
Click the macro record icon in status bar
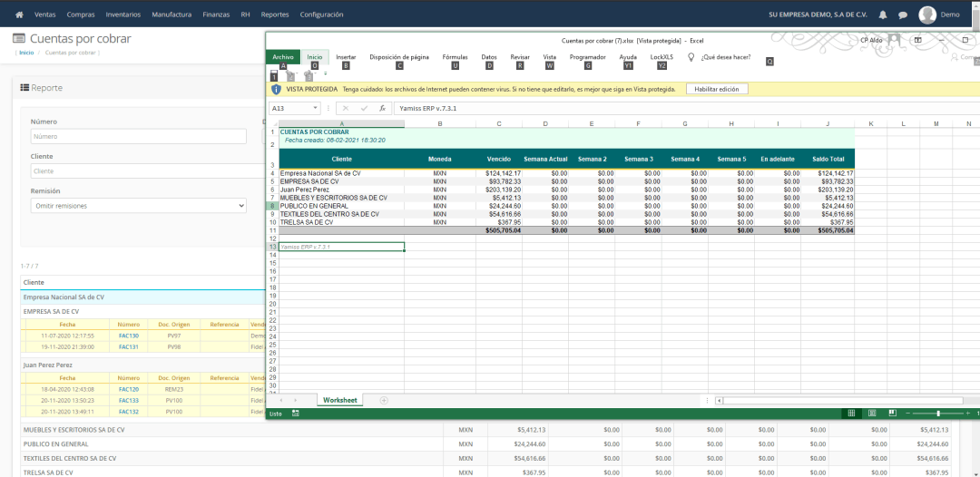(x=296, y=414)
